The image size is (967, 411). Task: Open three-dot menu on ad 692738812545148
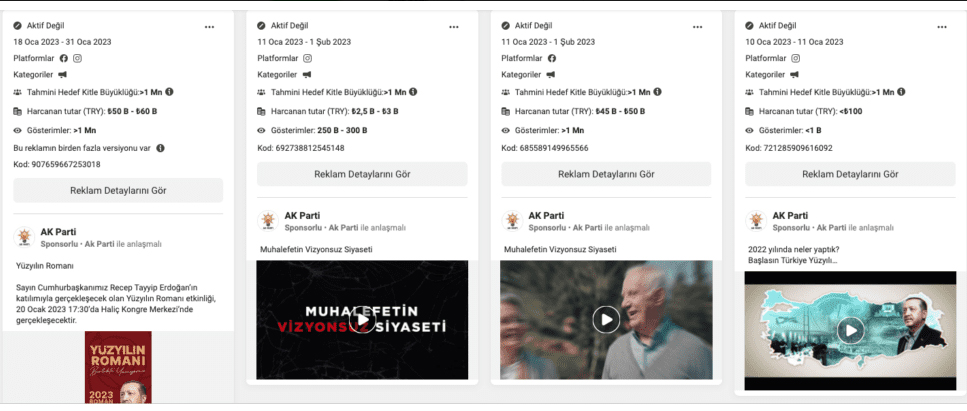pyautogui.click(x=454, y=27)
